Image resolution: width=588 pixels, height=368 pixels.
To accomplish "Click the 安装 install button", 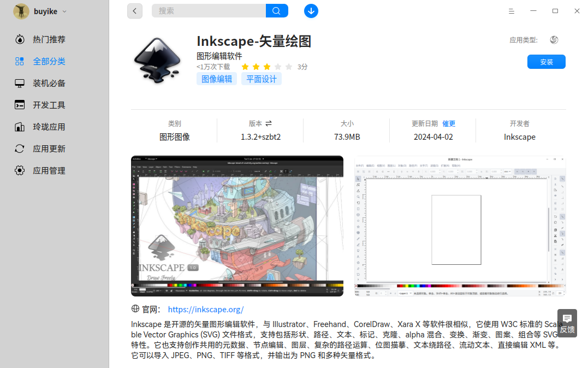I will tap(547, 62).
